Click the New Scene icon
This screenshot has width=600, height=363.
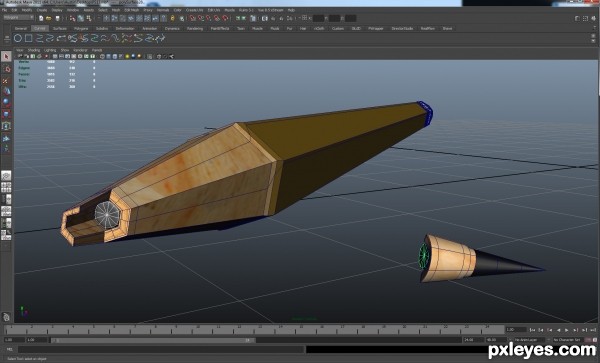[41, 18]
